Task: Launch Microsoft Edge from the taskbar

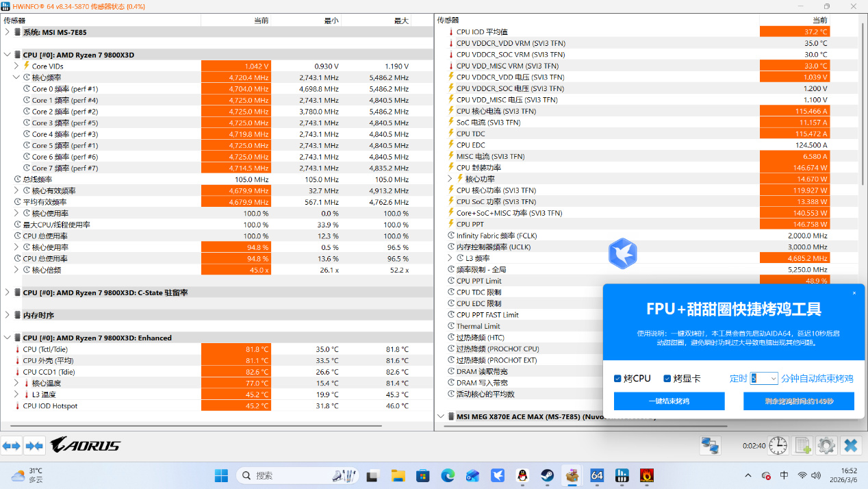Action: [448, 475]
